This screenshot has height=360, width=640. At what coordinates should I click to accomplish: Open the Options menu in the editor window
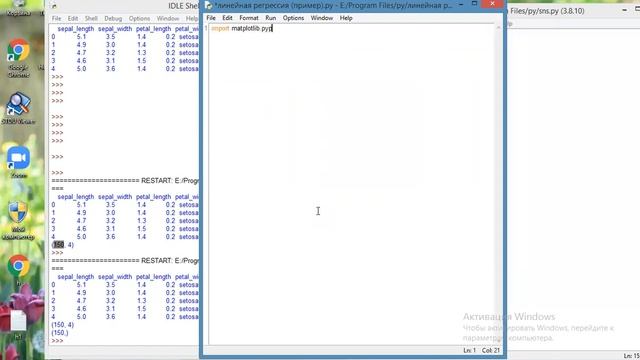pyautogui.click(x=293, y=18)
